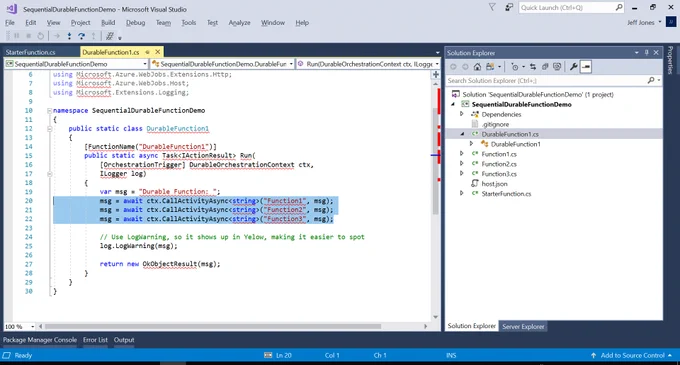Close the DurableFunction1.cs tab
This screenshot has height=365, width=680.
[x=157, y=52]
